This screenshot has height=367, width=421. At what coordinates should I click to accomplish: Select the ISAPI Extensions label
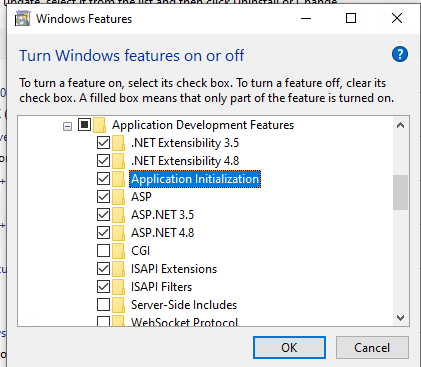tap(174, 269)
